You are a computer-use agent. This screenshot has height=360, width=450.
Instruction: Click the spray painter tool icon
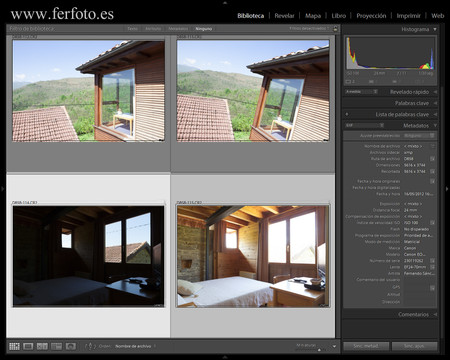pos(90,346)
